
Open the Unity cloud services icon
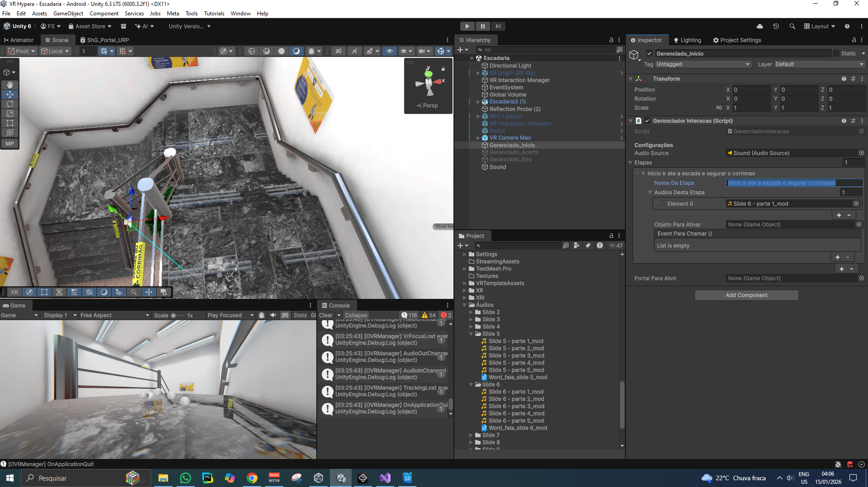(760, 26)
